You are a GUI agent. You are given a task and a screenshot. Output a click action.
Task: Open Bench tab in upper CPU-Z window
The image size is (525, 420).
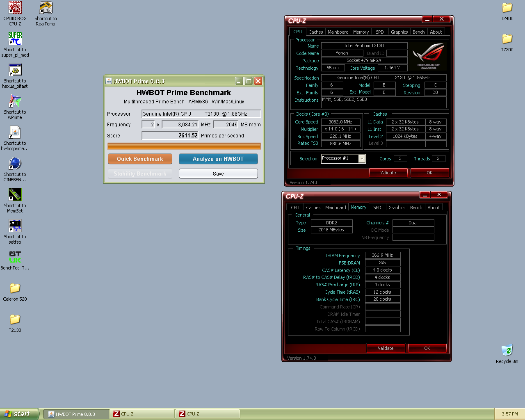click(419, 32)
